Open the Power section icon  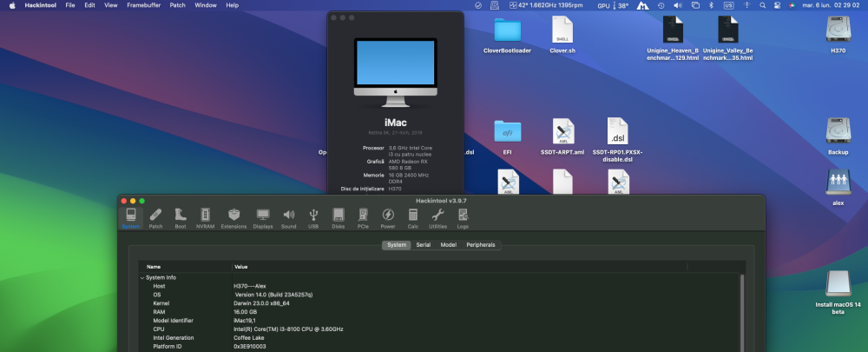[x=388, y=218]
